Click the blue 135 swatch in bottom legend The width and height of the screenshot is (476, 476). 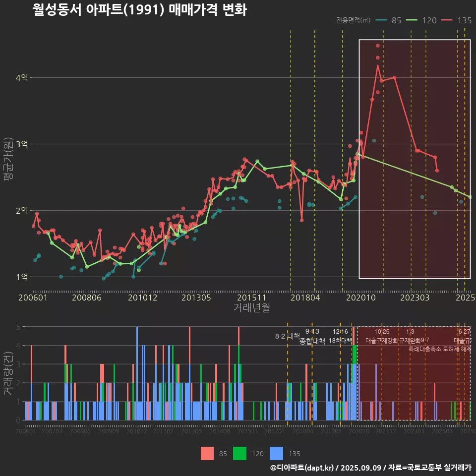point(277,453)
